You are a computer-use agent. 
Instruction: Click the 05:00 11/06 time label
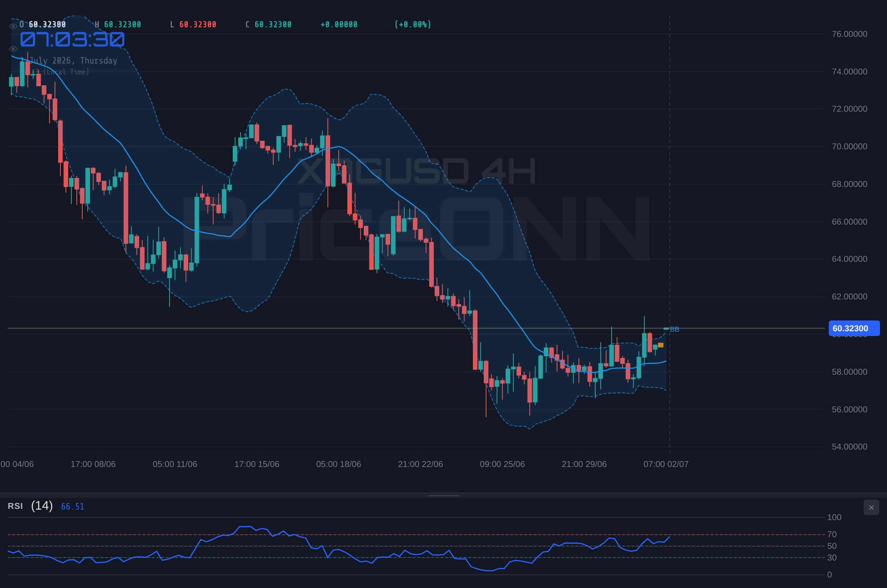175,464
